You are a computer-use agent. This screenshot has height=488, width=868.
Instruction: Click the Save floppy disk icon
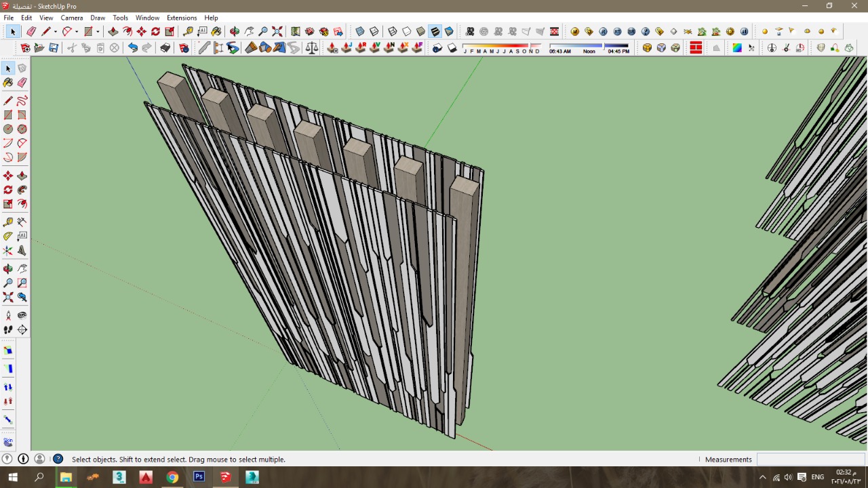click(54, 48)
